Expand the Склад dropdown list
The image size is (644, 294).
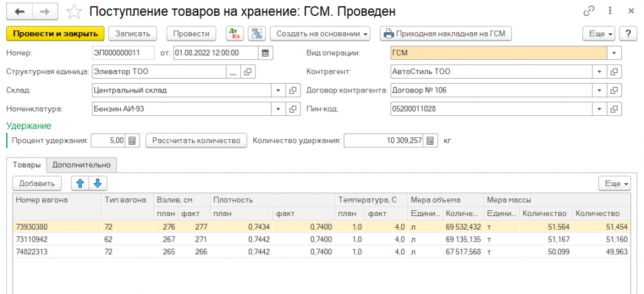[279, 91]
